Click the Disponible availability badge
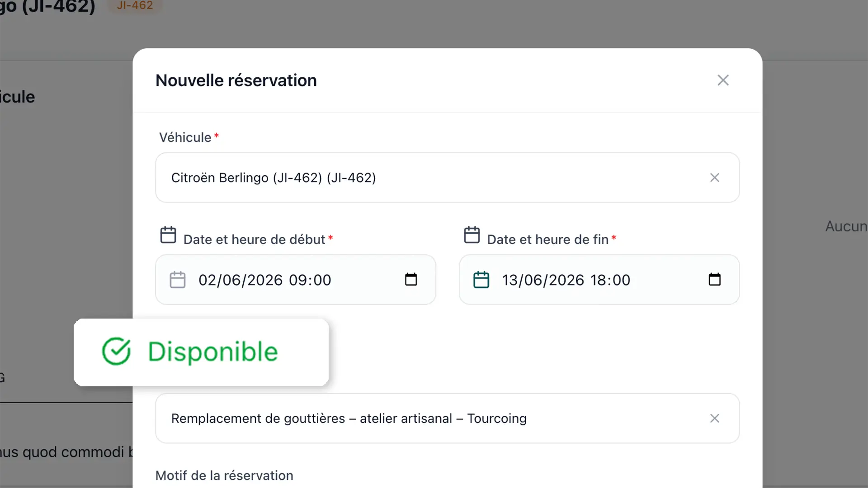 pyautogui.click(x=201, y=352)
